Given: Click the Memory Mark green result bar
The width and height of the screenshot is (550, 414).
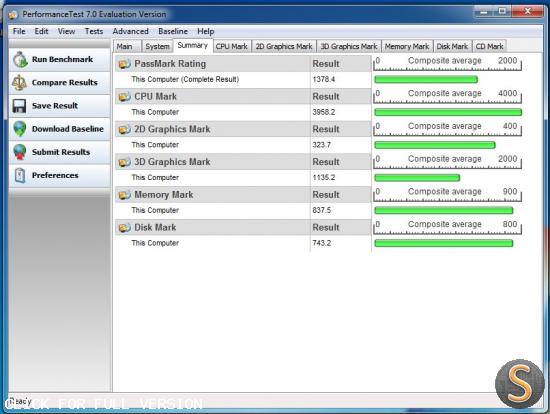Looking at the screenshot, I should pos(443,211).
